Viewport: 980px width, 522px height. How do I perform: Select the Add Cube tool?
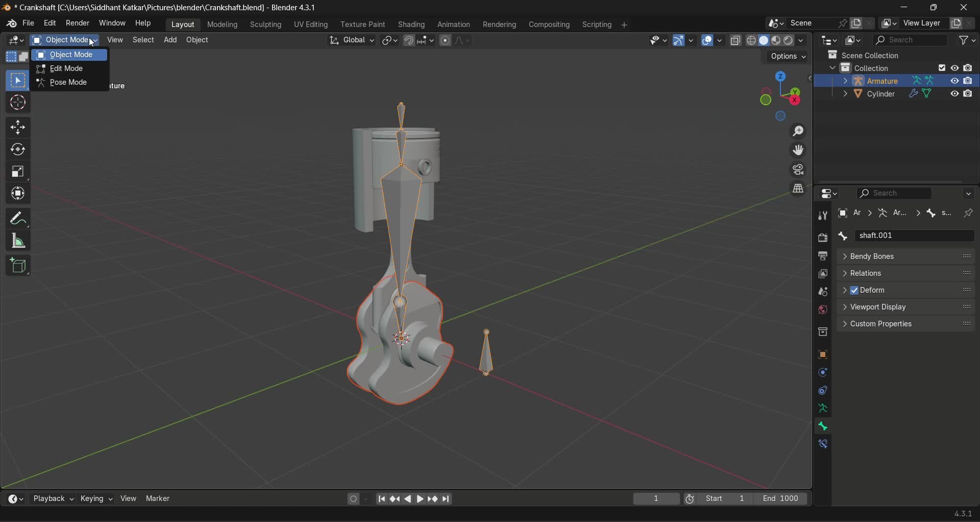[x=18, y=266]
